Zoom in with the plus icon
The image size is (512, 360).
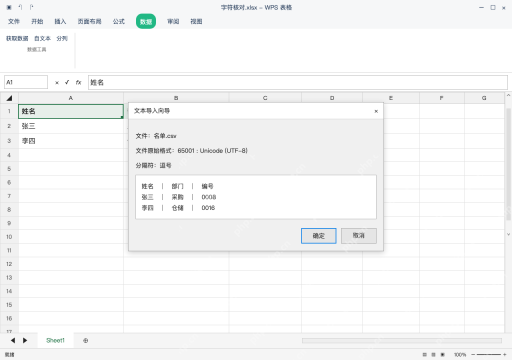(x=505, y=355)
